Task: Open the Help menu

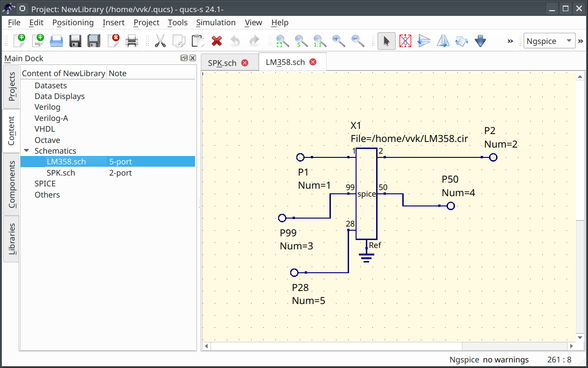Action: click(280, 22)
